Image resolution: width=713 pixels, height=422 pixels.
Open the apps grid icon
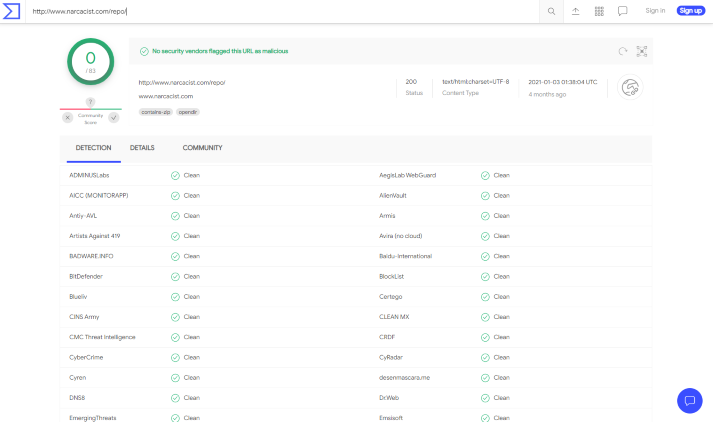point(599,11)
